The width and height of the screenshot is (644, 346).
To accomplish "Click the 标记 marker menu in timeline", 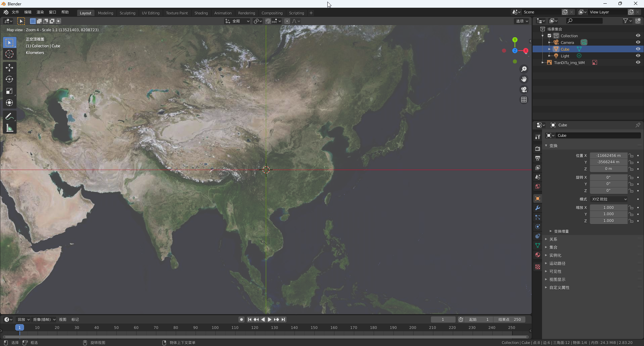I will pos(75,320).
